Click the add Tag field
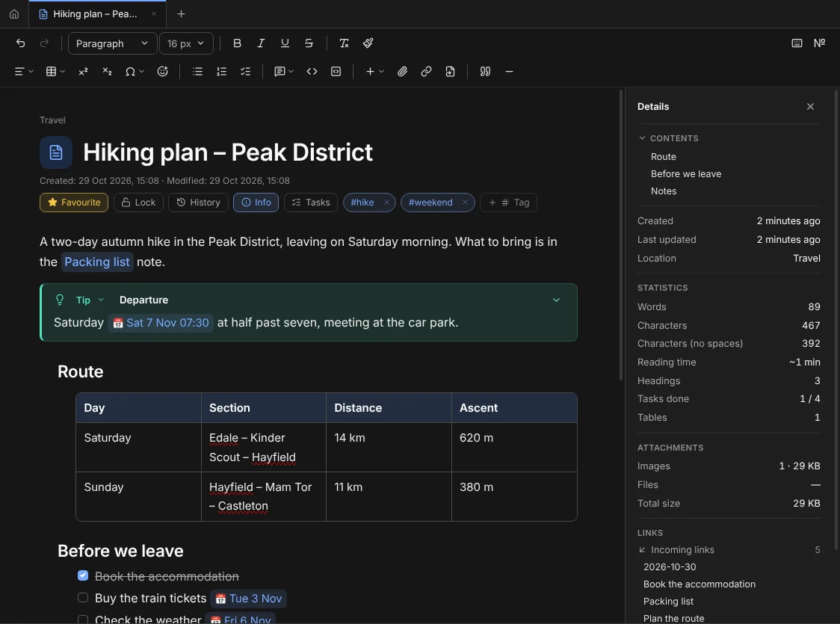Screen dimensions: 840x624 tap(508, 203)
